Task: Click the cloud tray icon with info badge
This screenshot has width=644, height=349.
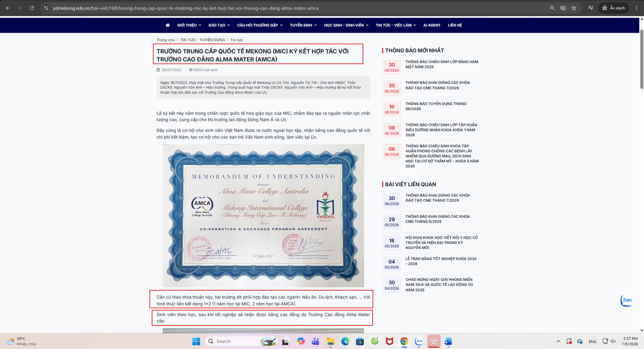Action: coord(580,341)
